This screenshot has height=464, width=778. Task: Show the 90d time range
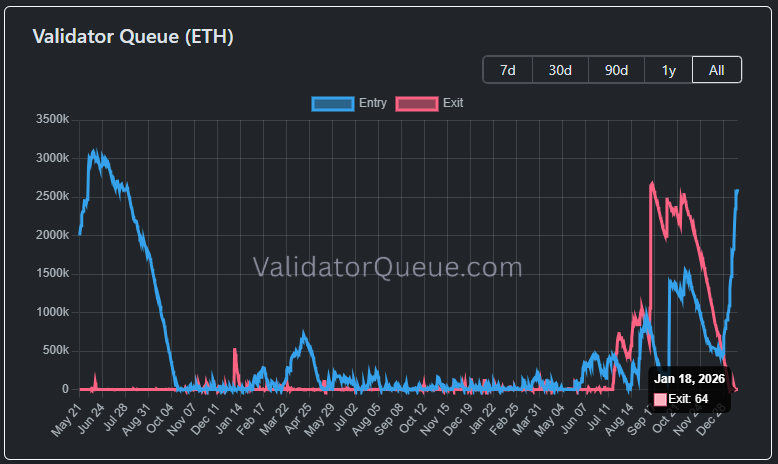pyautogui.click(x=616, y=70)
